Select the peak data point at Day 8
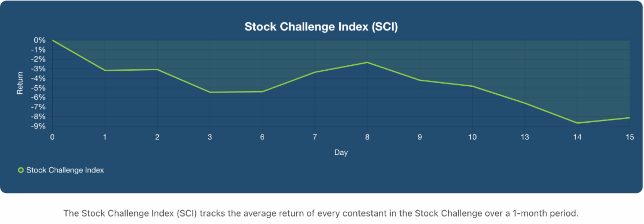The height and width of the screenshot is (224, 644). 367,63
